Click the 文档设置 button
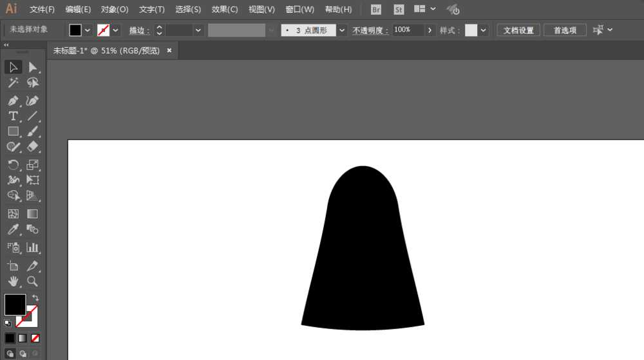 point(518,30)
